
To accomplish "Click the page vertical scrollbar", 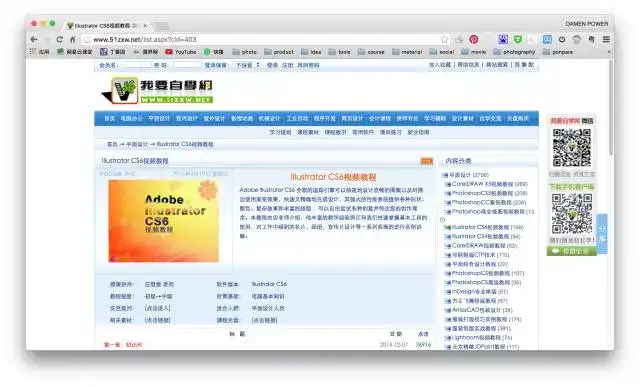I will click(611, 108).
